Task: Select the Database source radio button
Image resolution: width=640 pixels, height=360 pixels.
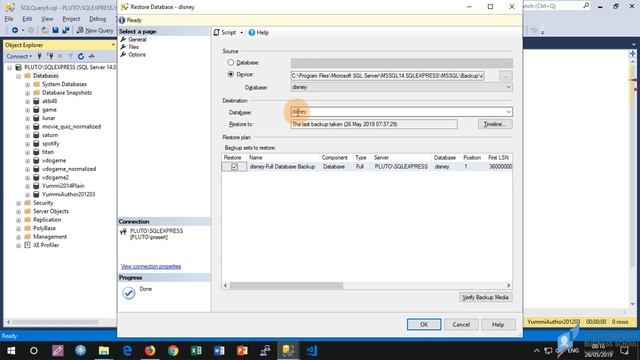Action: tap(231, 62)
